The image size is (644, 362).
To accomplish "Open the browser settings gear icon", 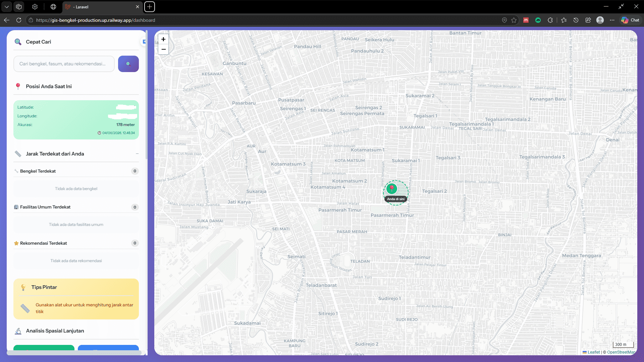I will point(35,7).
